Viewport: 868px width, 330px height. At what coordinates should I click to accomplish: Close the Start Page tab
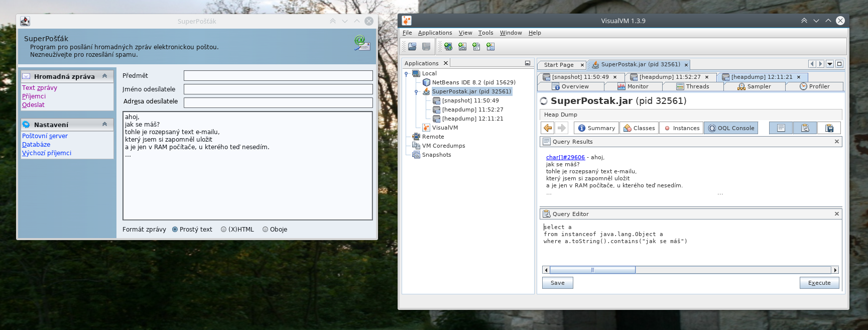[582, 65]
